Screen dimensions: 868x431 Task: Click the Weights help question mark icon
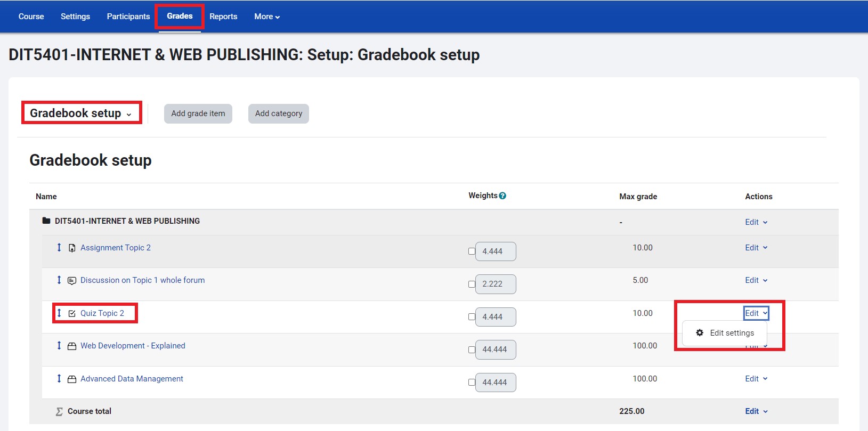(x=502, y=196)
